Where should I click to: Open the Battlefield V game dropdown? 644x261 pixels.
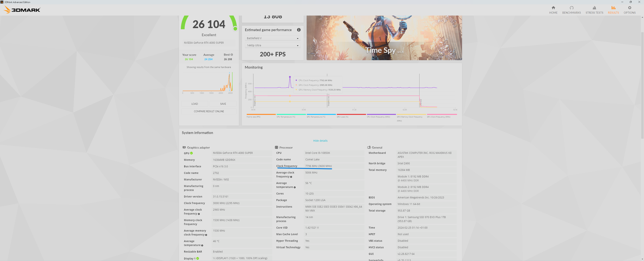coord(272,38)
